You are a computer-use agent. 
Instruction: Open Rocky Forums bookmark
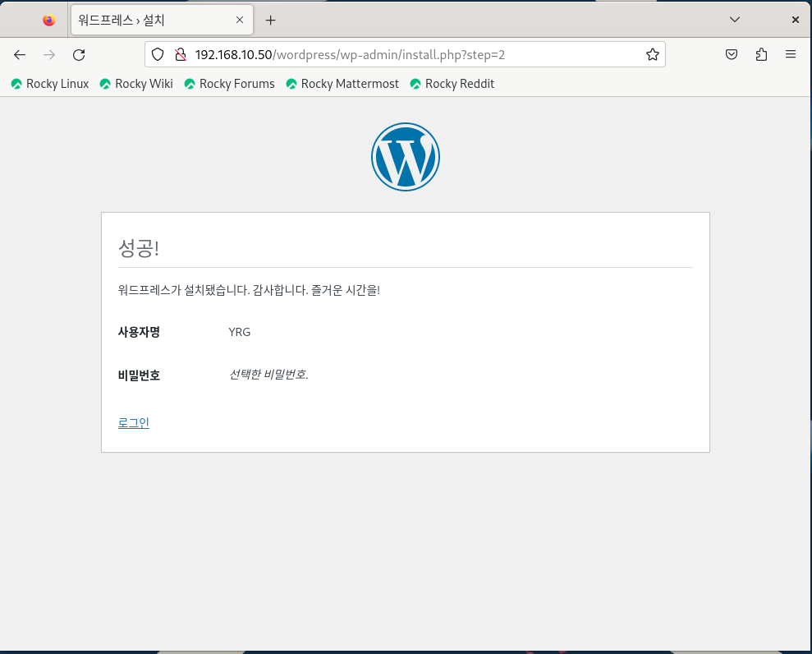point(230,84)
